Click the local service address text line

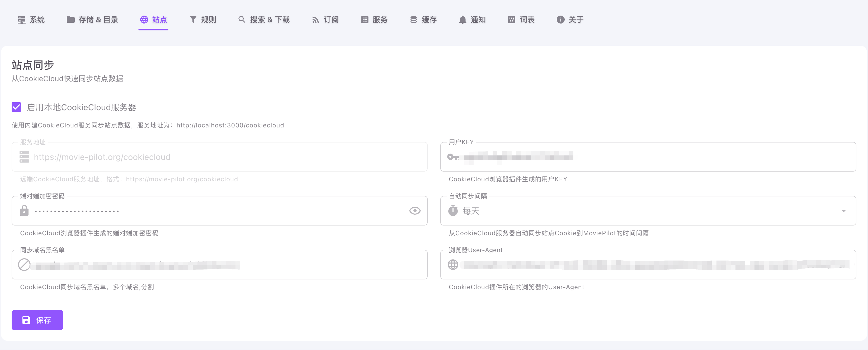click(148, 125)
